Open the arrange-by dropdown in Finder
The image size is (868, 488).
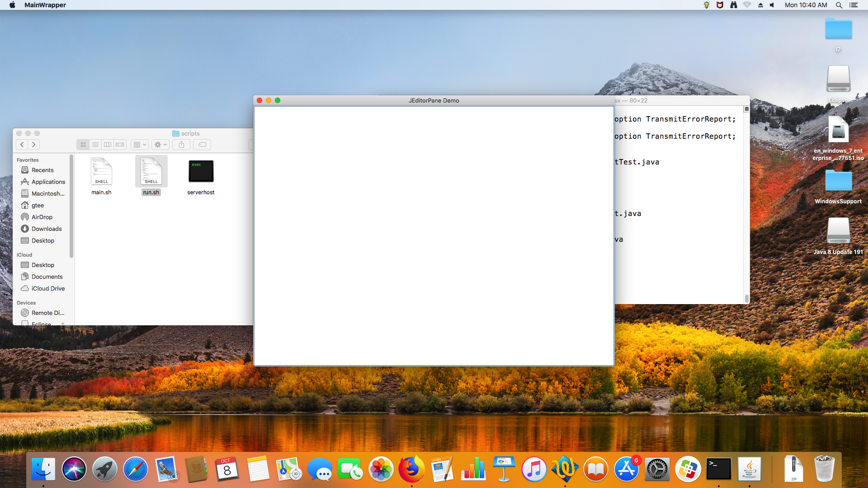(x=139, y=145)
